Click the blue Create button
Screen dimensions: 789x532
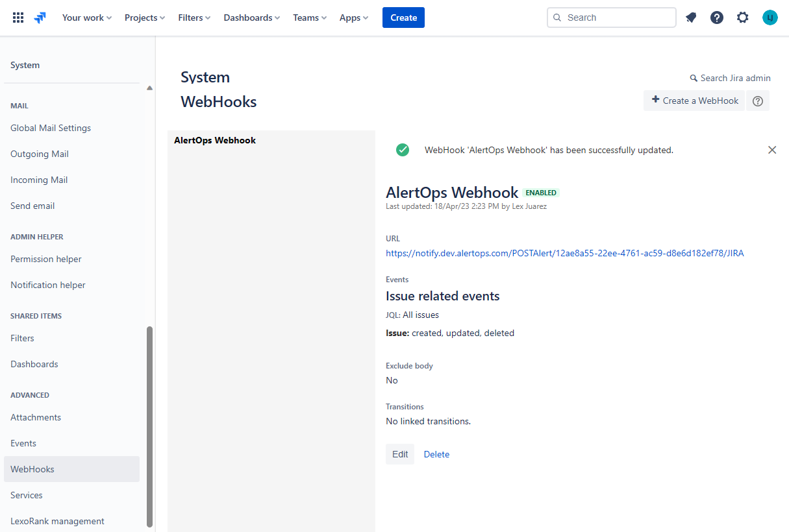(403, 18)
